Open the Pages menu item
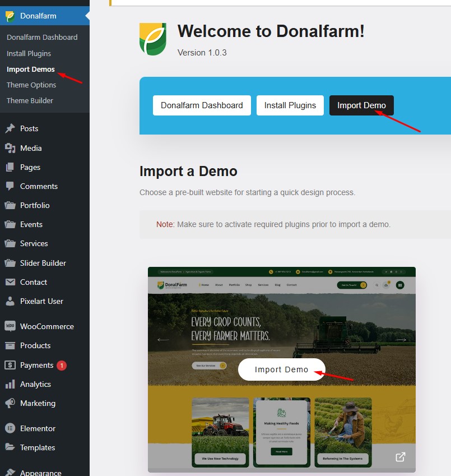The width and height of the screenshot is (451, 476). 30,167
